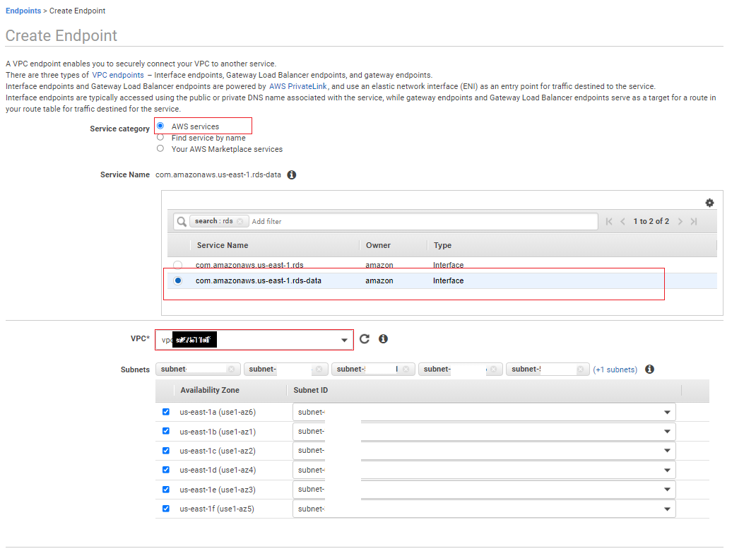Select com.amazonaws.us-east-1.rds-data service radio
Screen dimensions: 756x556
coord(178,280)
